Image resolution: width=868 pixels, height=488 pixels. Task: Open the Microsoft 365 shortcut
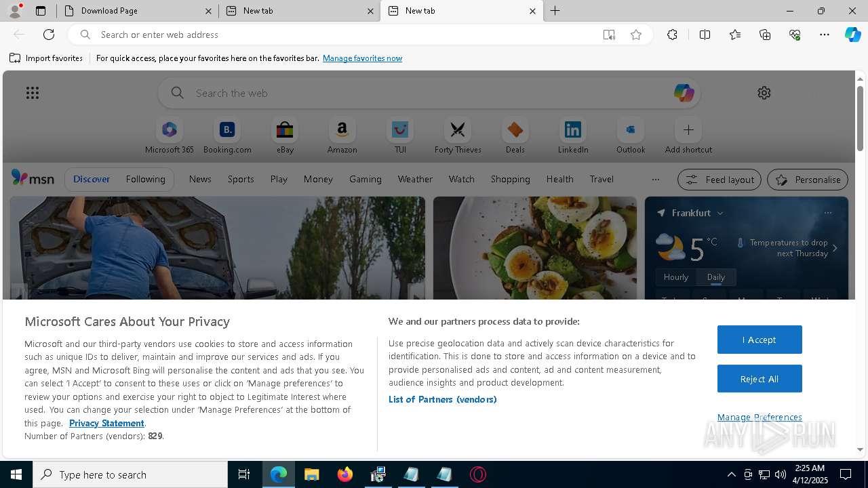pyautogui.click(x=170, y=136)
